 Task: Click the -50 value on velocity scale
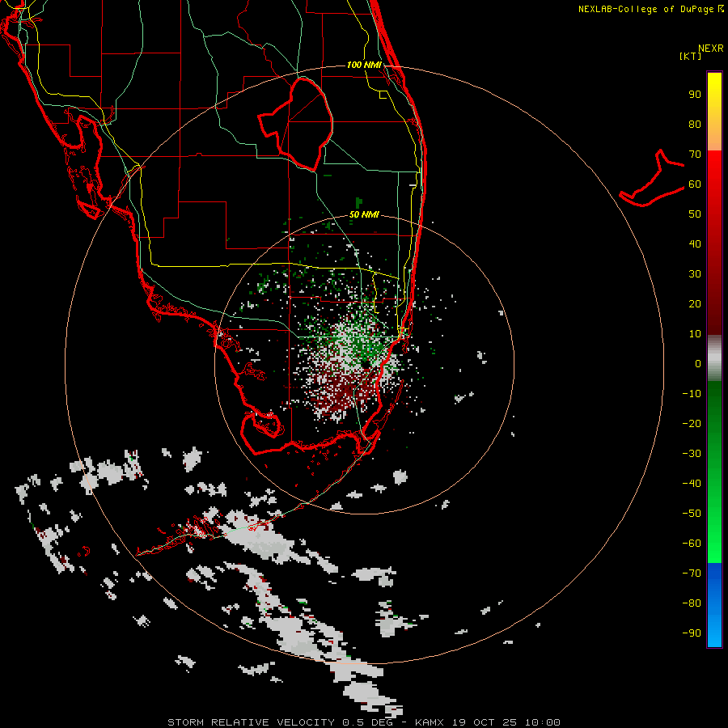tap(692, 514)
